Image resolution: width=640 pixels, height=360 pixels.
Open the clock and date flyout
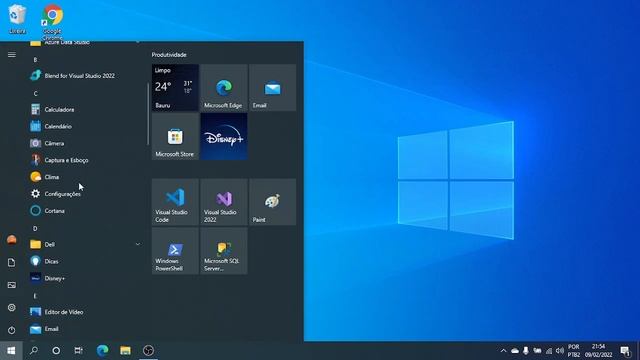[x=598, y=351]
